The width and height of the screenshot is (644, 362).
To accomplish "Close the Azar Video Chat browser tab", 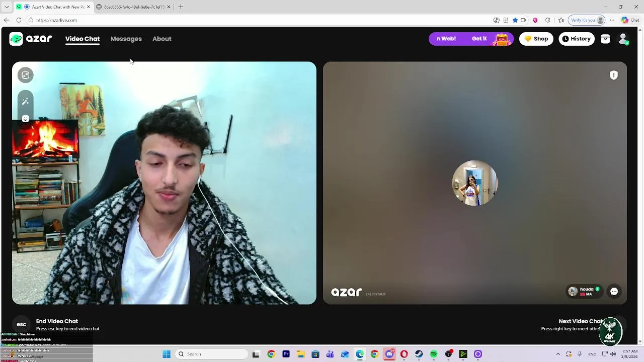I will click(x=89, y=7).
